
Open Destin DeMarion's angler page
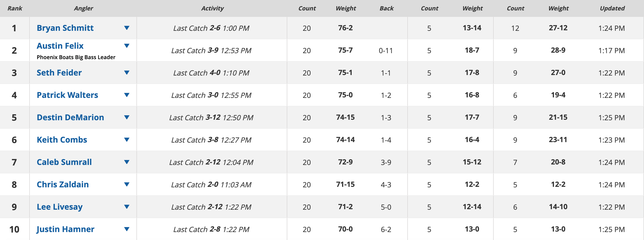[x=70, y=117]
